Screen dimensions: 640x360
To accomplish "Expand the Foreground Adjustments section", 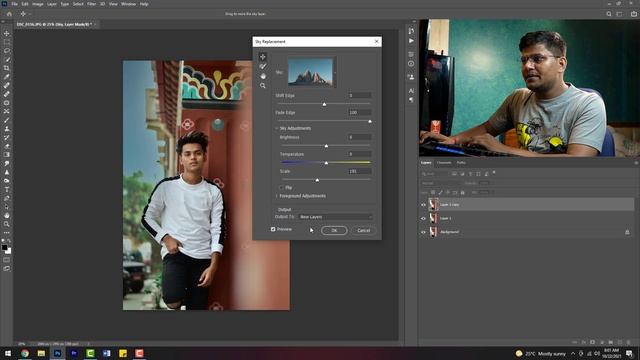I will [x=276, y=196].
